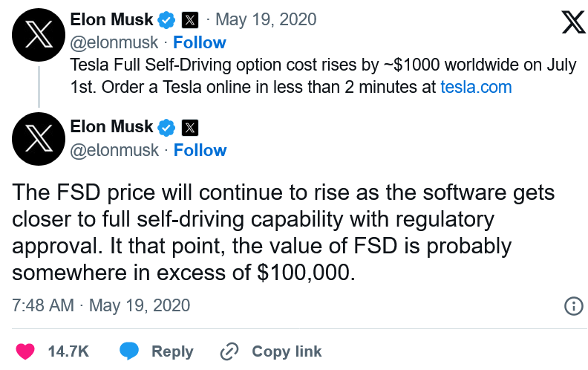
Task: Open the top tweet's profile avatar
Action: click(39, 35)
